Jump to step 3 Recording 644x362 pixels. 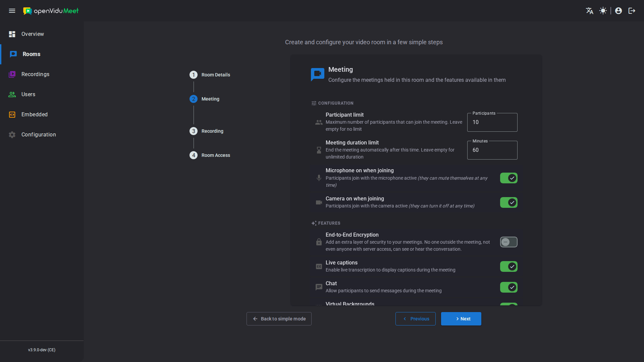tap(207, 131)
